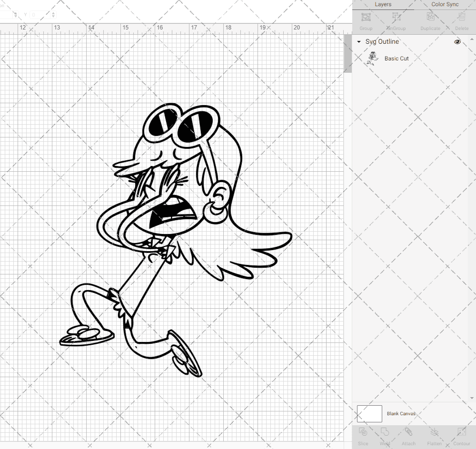476x449 pixels.
Task: Click the canvas vertical scrollbar thumb
Action: 347,53
